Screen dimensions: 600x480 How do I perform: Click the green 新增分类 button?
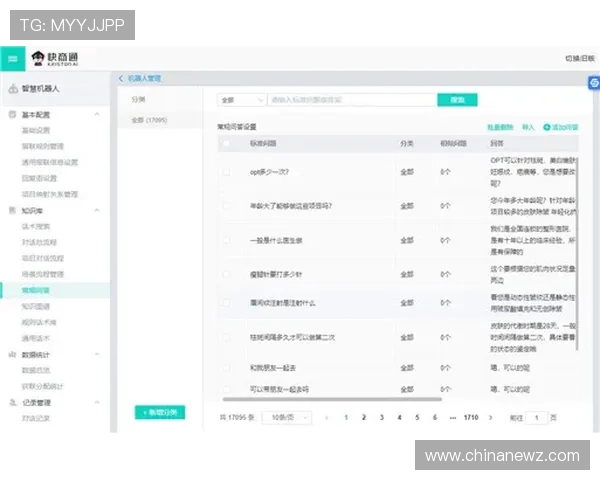pyautogui.click(x=160, y=412)
